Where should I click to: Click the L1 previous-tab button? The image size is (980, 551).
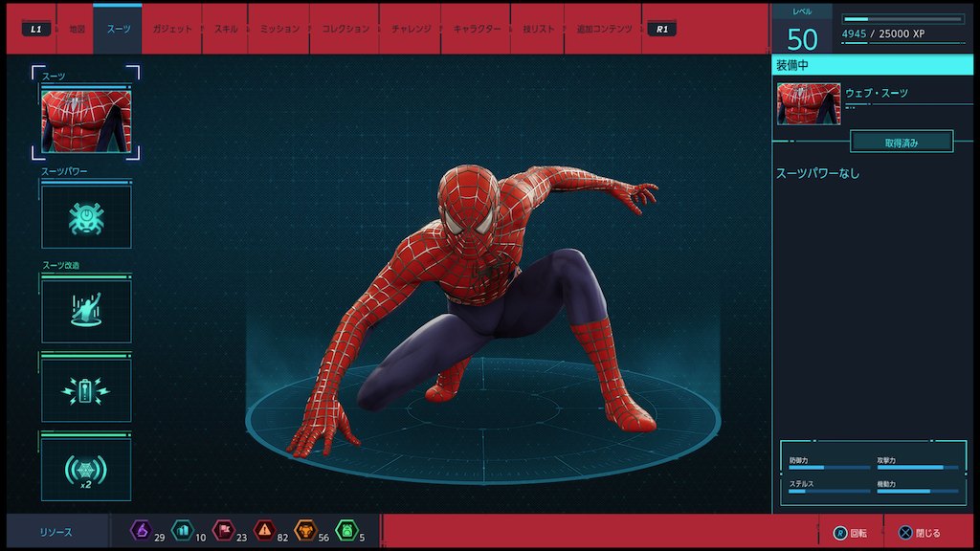[36, 29]
